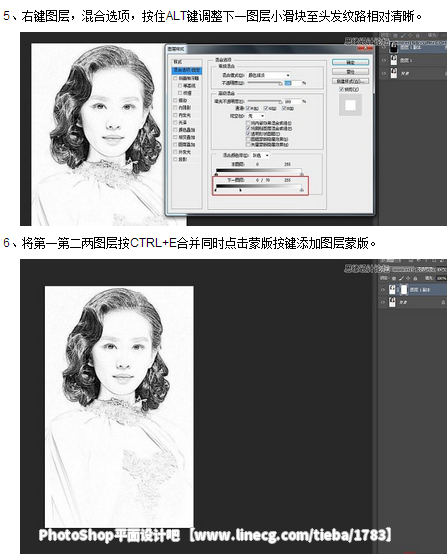Select the 图层 1 layer thumbnail
This screenshot has height=554, width=447.
click(394, 60)
